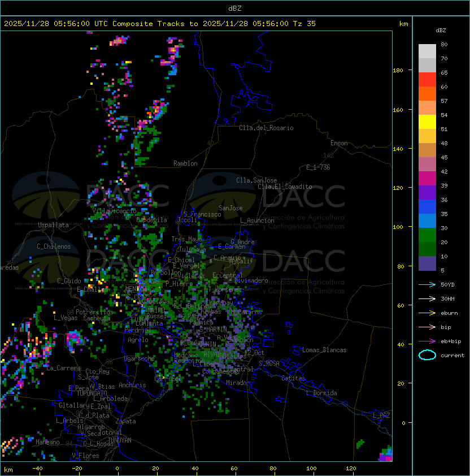470x476 pixels.
Task: Click the 'Uspallata' map label
Action: click(53, 225)
